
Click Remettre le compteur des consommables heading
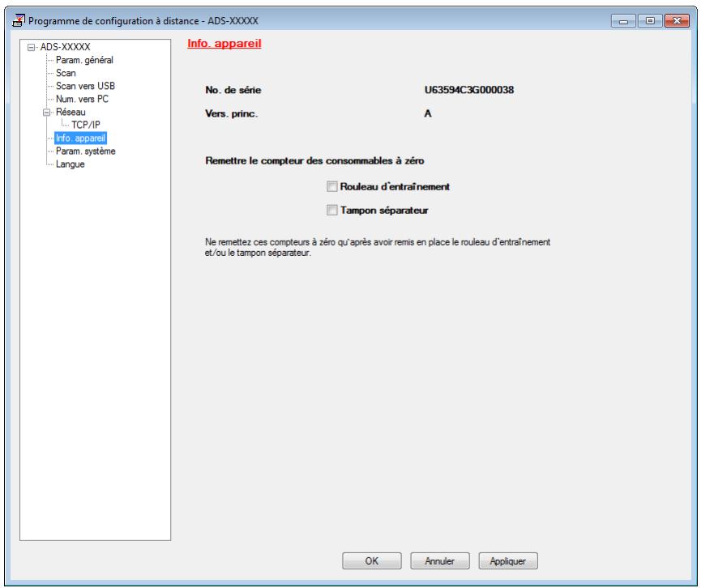pos(314,160)
